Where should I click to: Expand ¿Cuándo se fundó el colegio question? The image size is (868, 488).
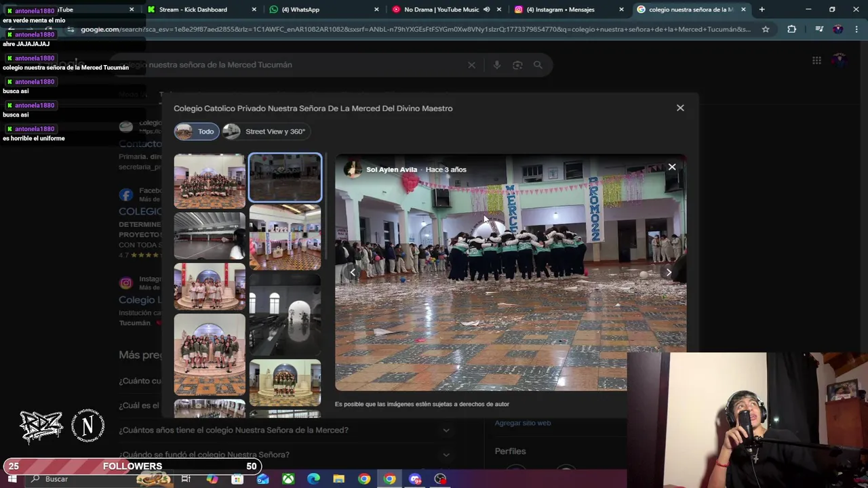coord(284,454)
